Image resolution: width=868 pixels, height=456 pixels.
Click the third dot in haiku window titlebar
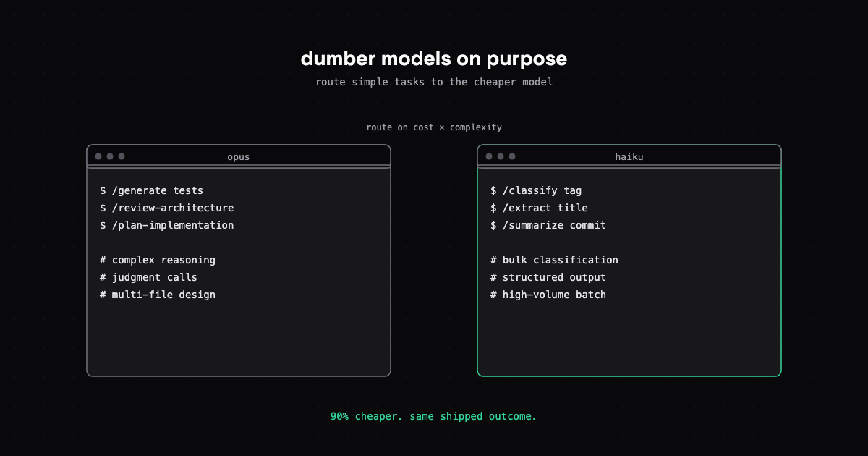[x=512, y=156]
